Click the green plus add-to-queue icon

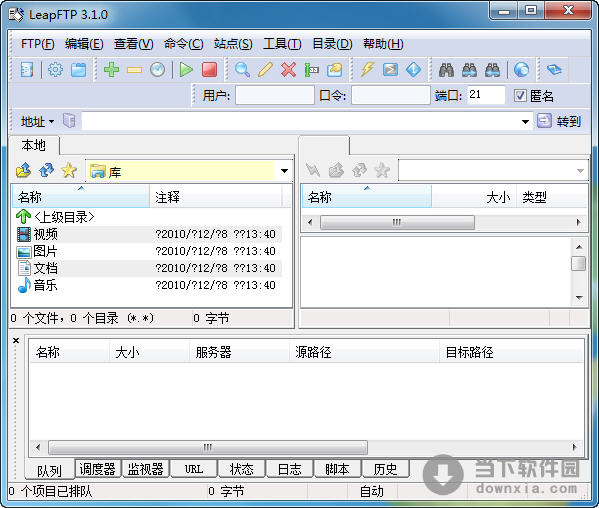point(112,70)
